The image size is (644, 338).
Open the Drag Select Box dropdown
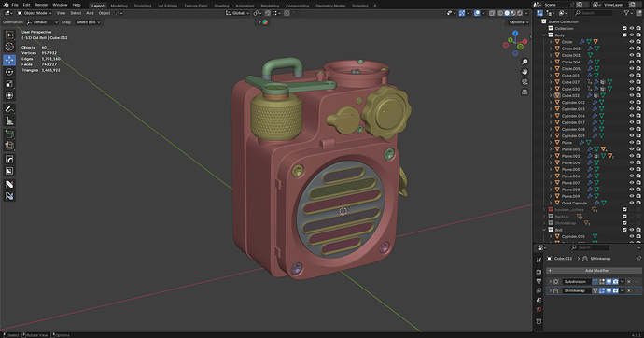89,22
